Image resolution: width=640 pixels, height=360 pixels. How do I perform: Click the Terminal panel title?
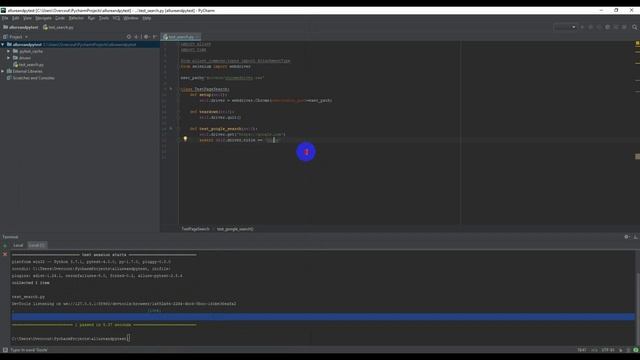tap(10, 237)
